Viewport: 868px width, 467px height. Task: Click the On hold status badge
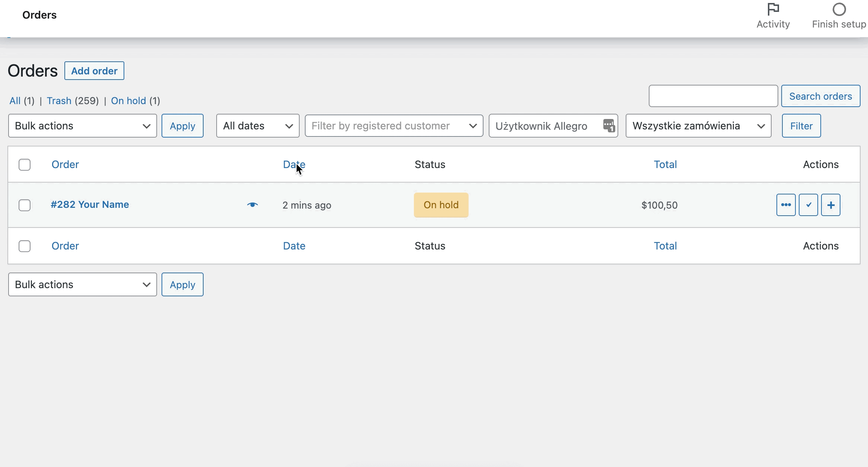(441, 205)
